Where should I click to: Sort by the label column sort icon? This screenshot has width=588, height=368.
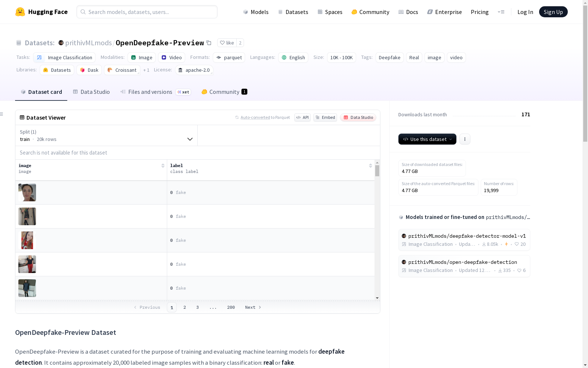tap(370, 166)
